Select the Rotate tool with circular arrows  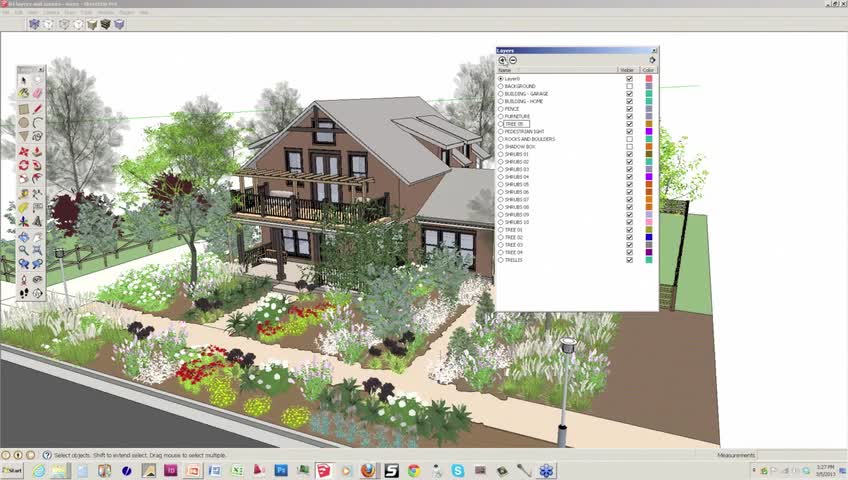[23, 165]
